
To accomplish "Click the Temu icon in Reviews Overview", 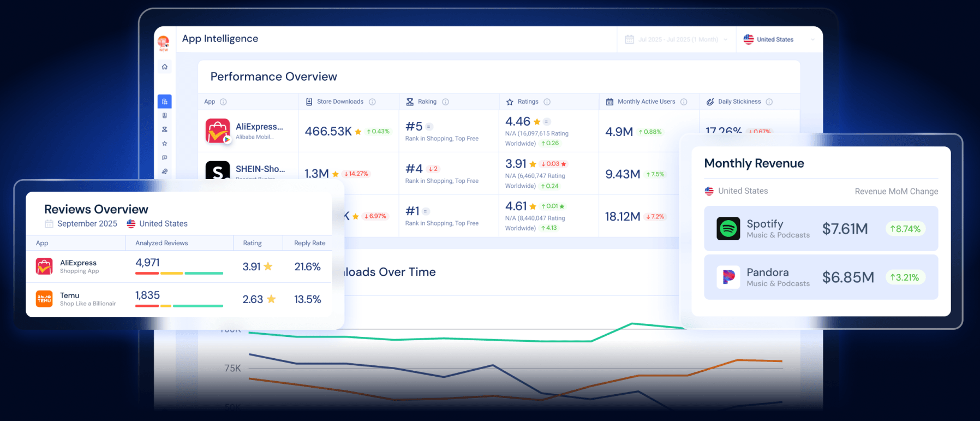I will click(x=44, y=299).
